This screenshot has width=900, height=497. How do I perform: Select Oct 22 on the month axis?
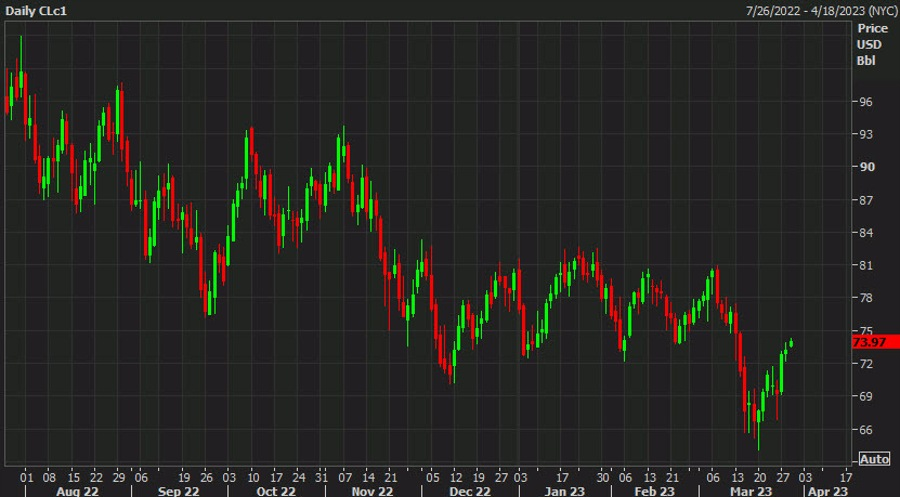(277, 490)
